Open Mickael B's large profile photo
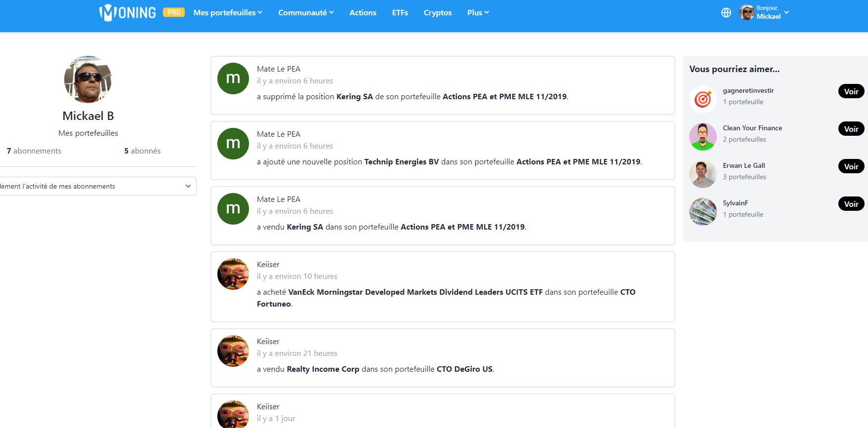Viewport: 868px width, 428px height. click(88, 79)
